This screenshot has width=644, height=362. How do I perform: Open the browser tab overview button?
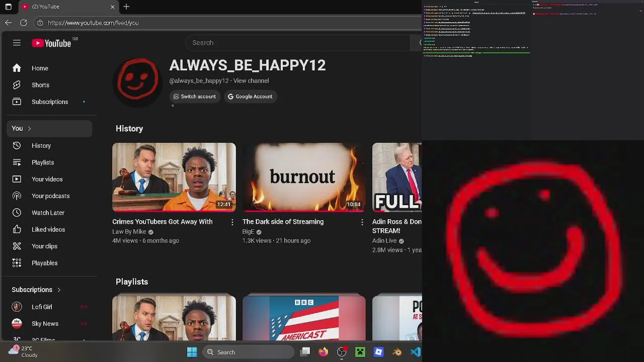click(x=8, y=7)
